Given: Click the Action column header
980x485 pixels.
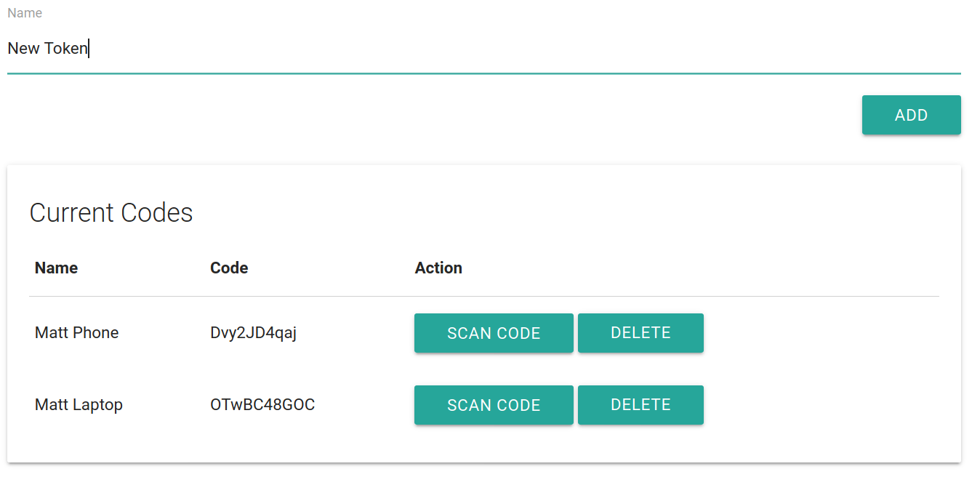Looking at the screenshot, I should click(438, 268).
